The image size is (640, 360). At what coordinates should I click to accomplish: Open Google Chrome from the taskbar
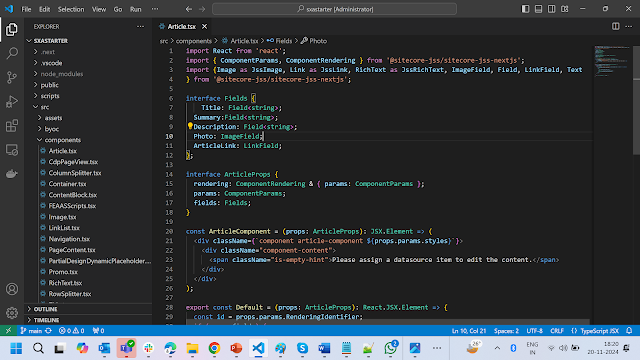tap(214, 348)
